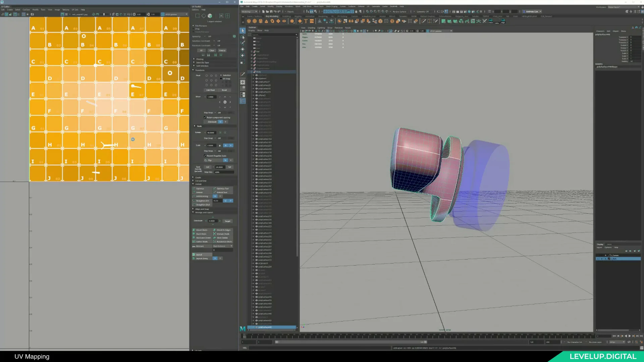Collapse the Body group in the Outliner
The height and width of the screenshot is (362, 644).
click(x=252, y=72)
